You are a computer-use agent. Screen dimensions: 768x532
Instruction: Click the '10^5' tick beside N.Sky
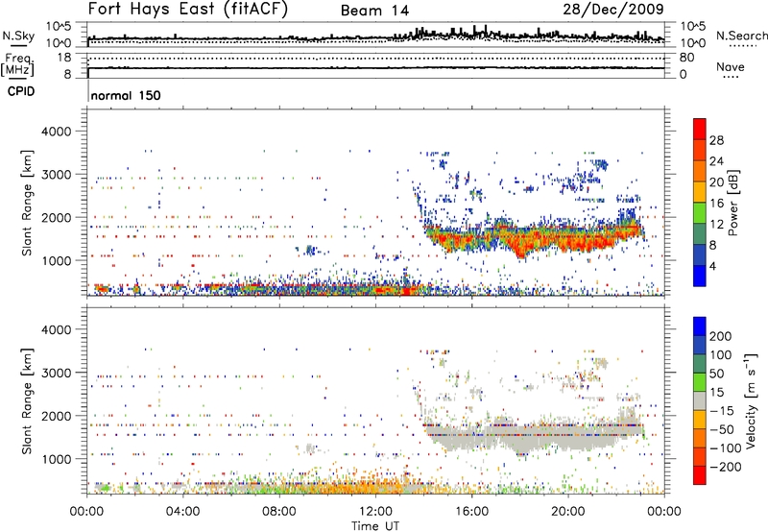click(x=59, y=26)
